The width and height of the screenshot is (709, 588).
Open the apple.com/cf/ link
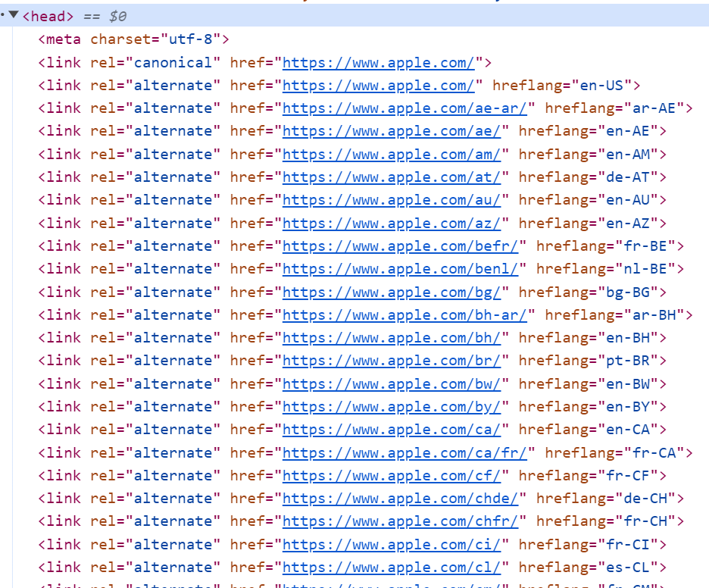click(x=392, y=475)
